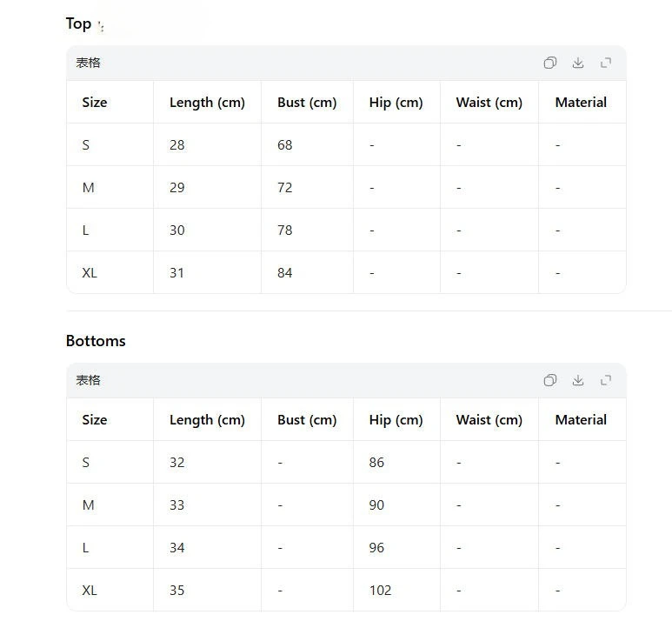Click the Top section heading
This screenshot has height=628, width=672.
(78, 23)
